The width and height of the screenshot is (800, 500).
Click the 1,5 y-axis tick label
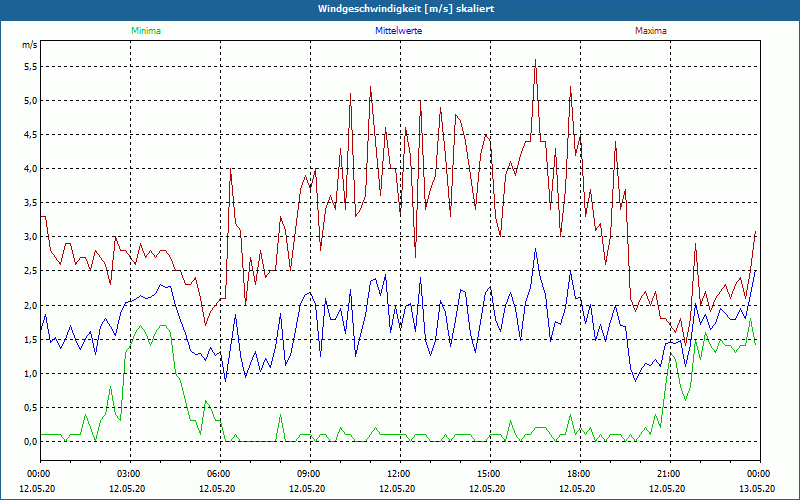point(30,340)
